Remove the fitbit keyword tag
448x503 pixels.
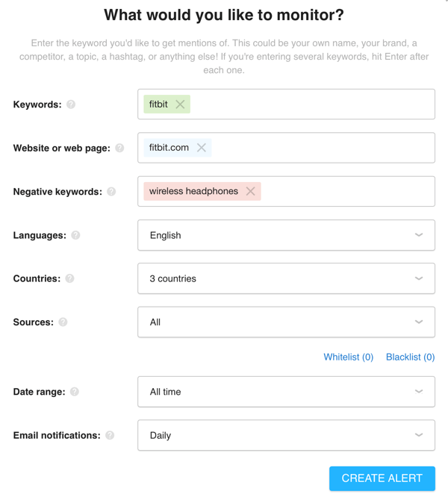click(180, 104)
